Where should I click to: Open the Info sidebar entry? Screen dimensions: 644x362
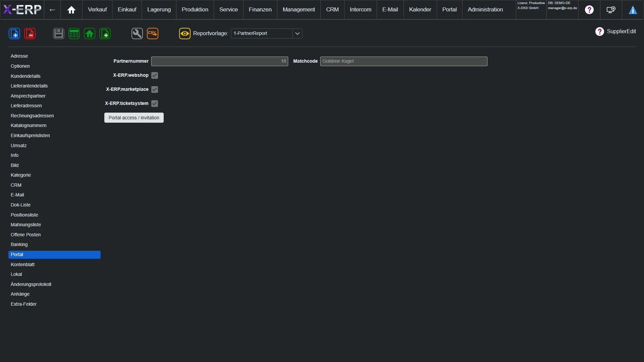[54, 156]
